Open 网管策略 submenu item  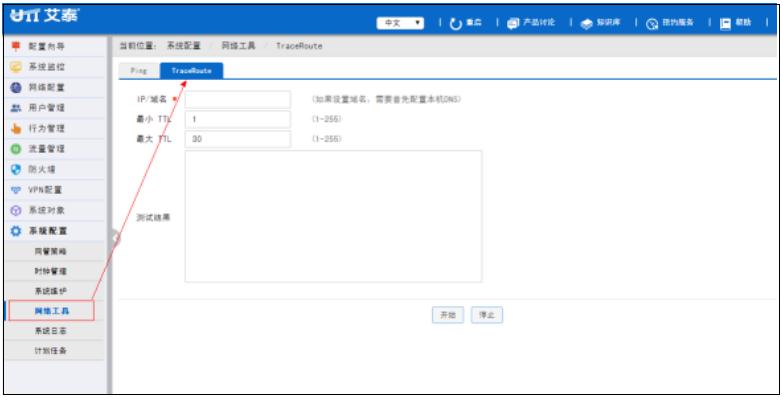coord(51,251)
